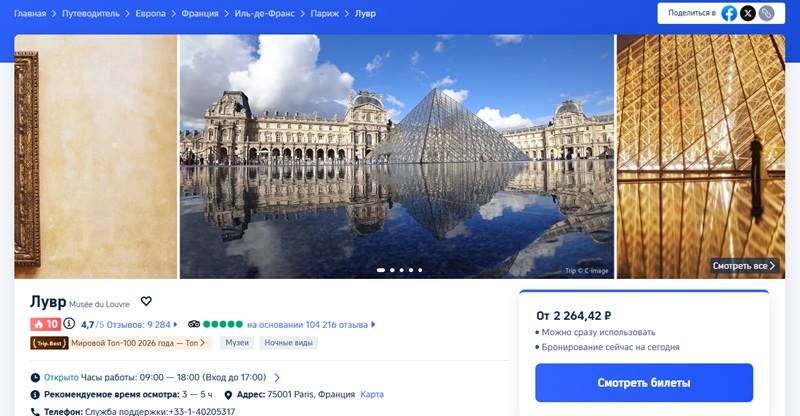The image size is (800, 416).
Task: Go to Главная in the breadcrumb
Action: click(30, 14)
